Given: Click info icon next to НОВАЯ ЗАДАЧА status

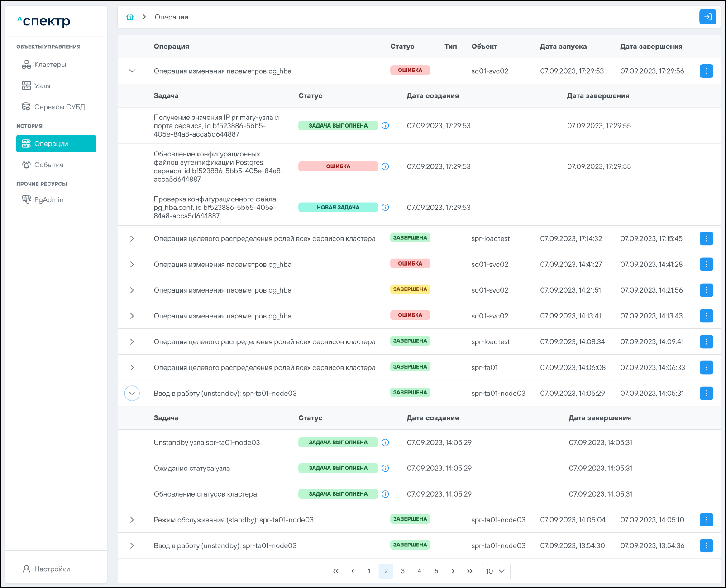Looking at the screenshot, I should [385, 207].
